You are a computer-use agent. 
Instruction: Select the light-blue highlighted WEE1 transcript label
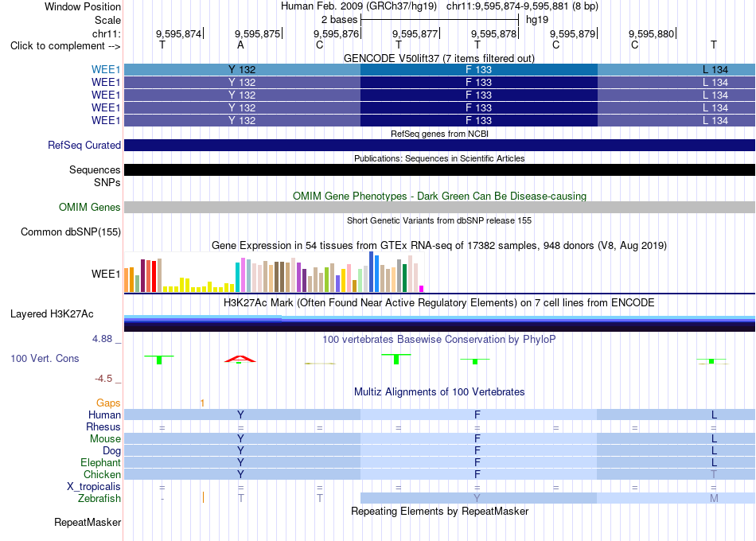106,69
